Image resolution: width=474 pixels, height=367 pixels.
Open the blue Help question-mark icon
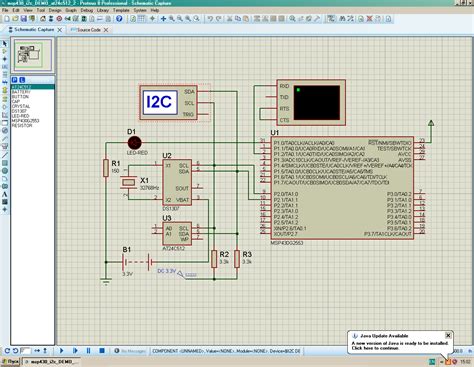119,19
